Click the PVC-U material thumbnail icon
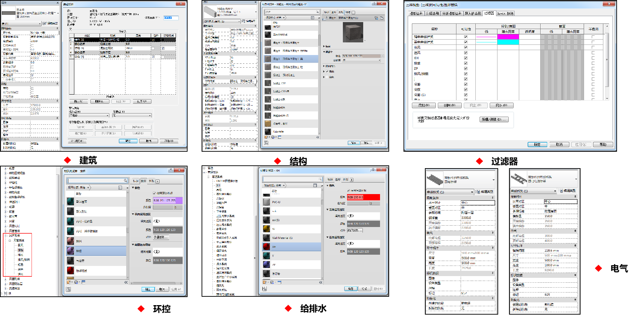This screenshot has height=316, width=644. [x=266, y=202]
